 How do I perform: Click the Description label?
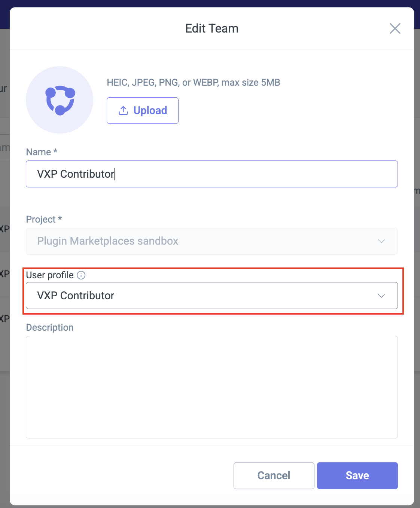tap(50, 328)
